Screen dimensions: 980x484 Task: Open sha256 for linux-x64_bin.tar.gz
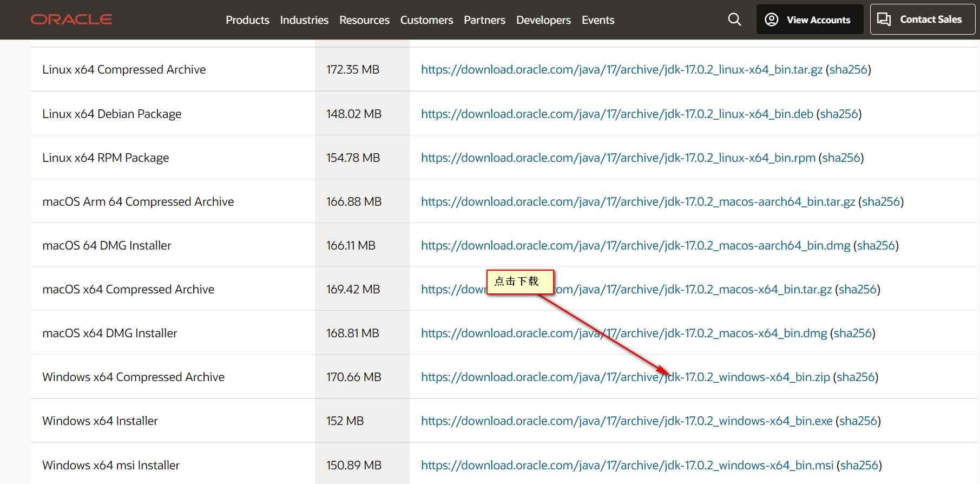[x=848, y=69]
